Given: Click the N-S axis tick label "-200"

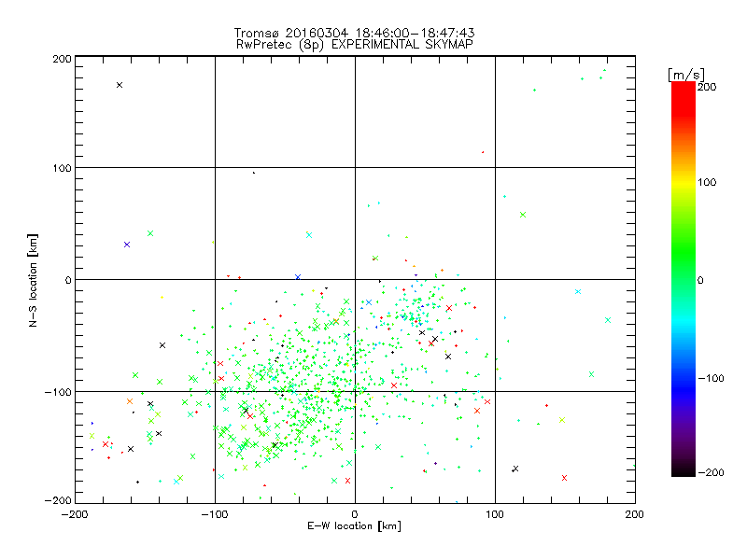Looking at the screenshot, I should [x=58, y=500].
